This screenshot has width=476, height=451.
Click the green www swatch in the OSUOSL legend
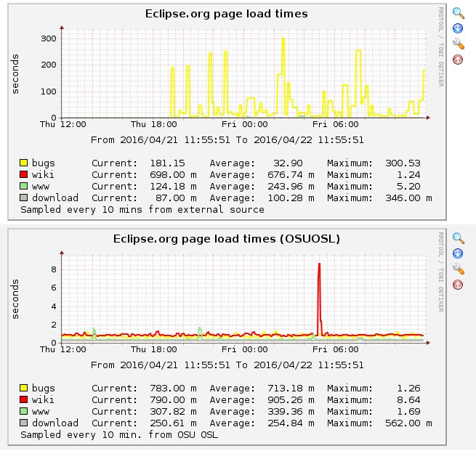[24, 411]
